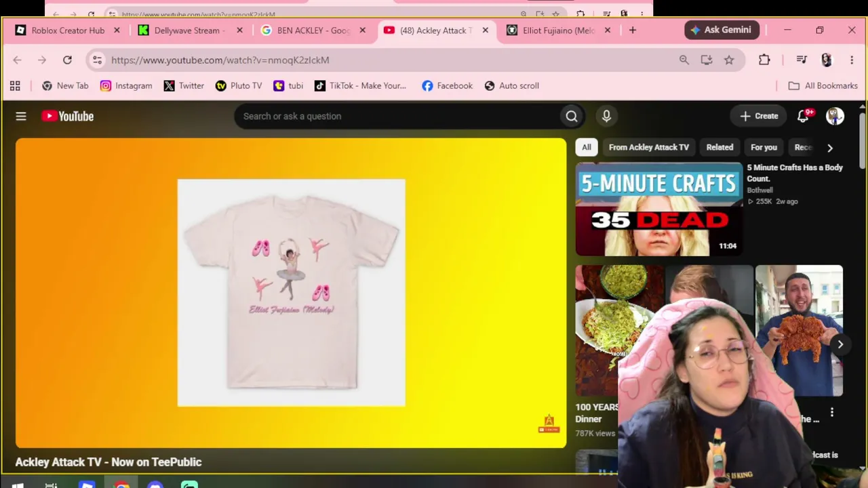Click the Create button
The width and height of the screenshot is (868, 488).
(759, 117)
